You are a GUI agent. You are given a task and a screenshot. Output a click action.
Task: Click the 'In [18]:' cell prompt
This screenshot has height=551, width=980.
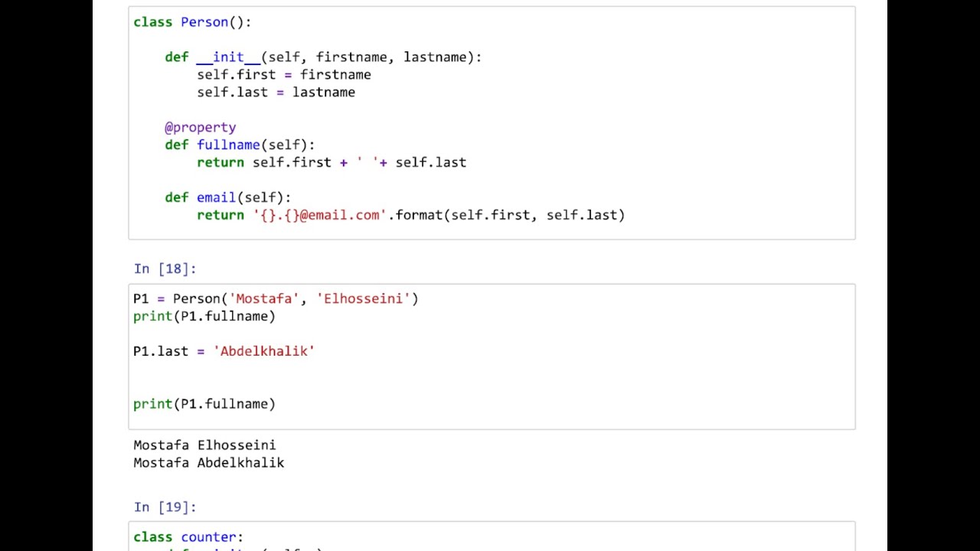click(165, 269)
